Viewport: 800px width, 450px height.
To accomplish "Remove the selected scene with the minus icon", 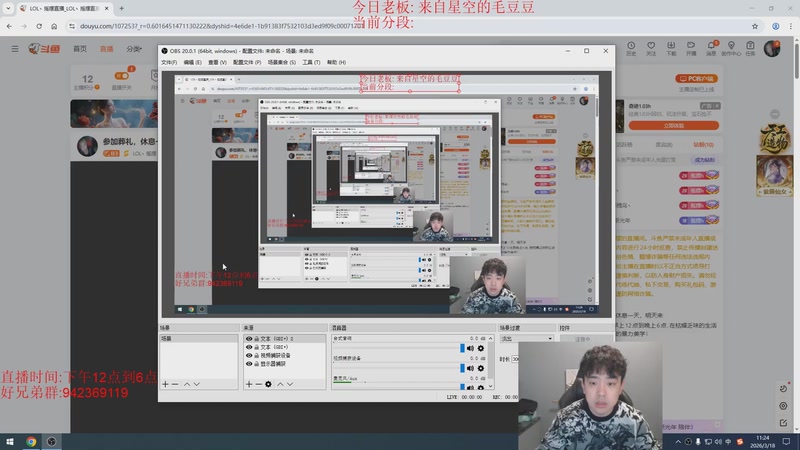I will click(175, 384).
